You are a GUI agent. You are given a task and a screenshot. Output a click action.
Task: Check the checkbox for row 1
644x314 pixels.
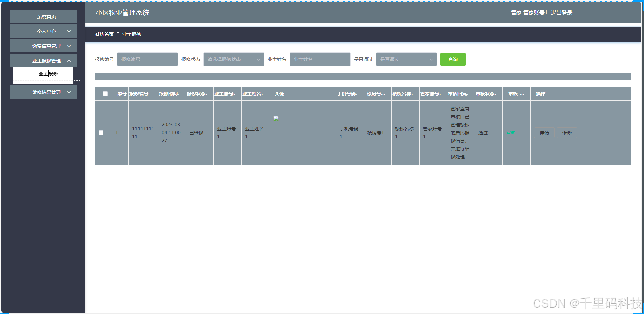101,133
